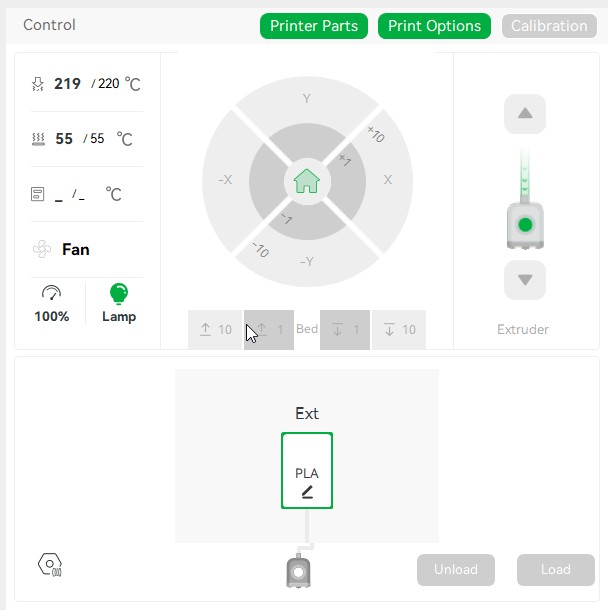Open the Fan control icon
Viewport: 608px width, 610px height.
tap(42, 249)
